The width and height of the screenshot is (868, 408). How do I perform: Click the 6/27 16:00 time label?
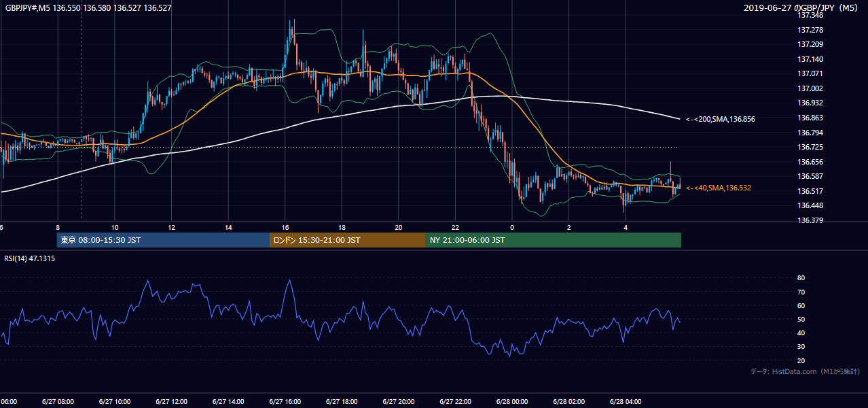(285, 401)
